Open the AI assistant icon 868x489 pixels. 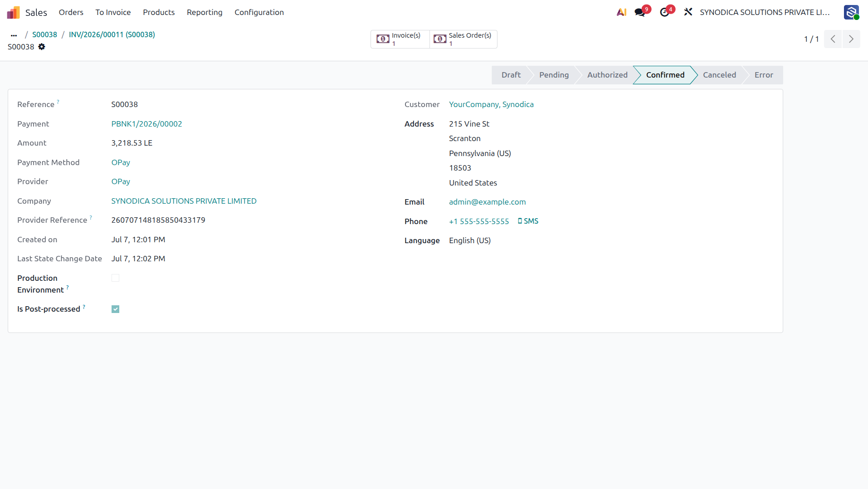(x=621, y=12)
